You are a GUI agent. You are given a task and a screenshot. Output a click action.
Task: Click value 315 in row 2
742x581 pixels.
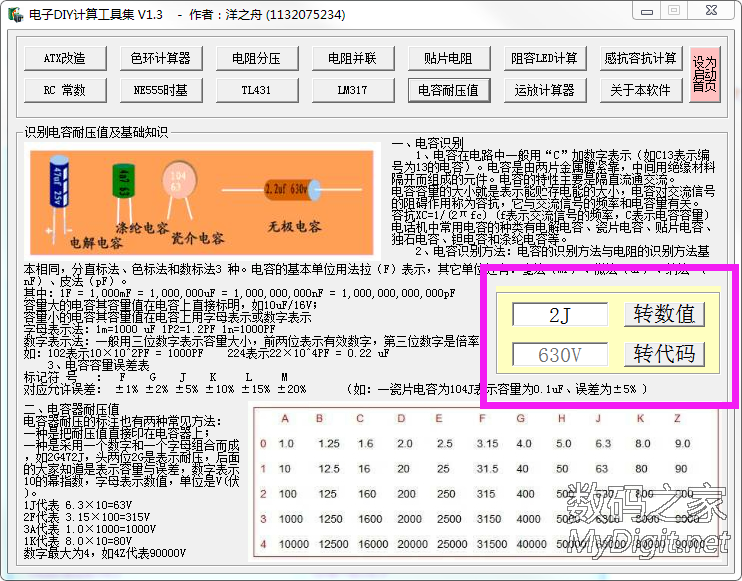pyautogui.click(x=486, y=494)
